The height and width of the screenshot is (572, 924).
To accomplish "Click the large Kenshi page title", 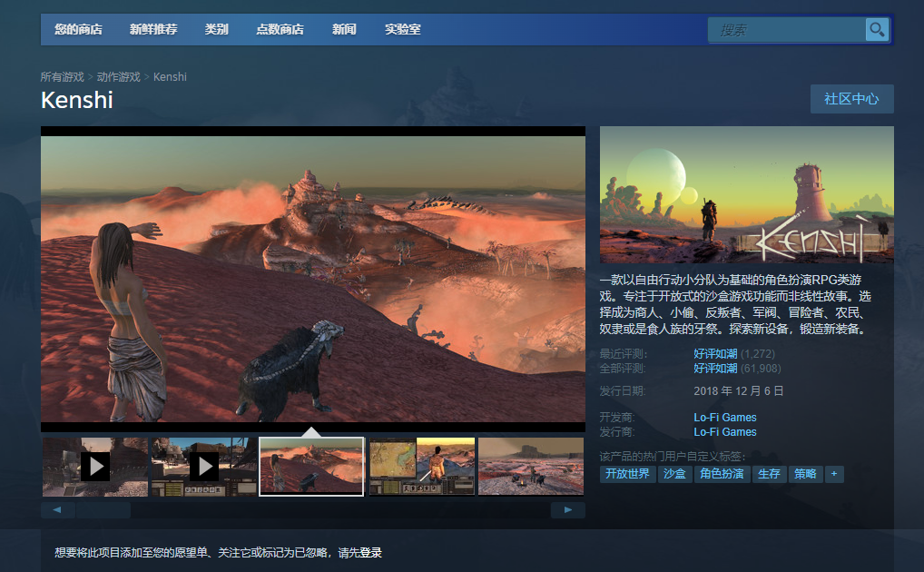I will (77, 100).
